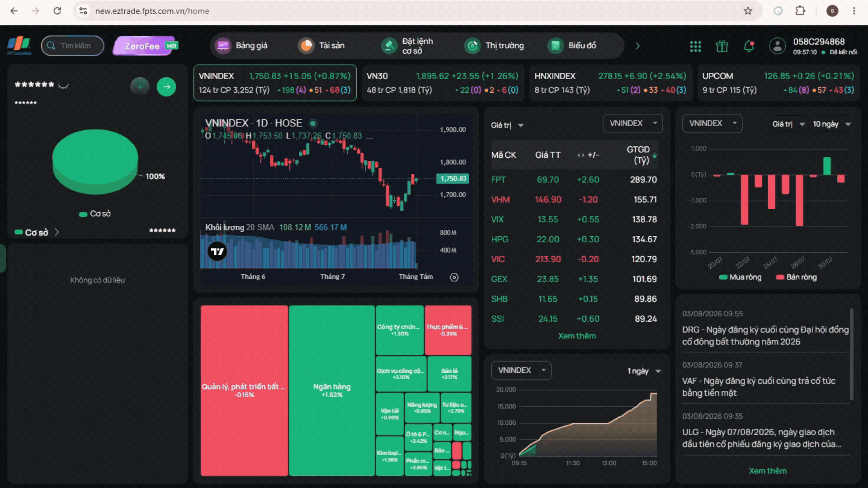Open the Đặt lệnh cơ sở menu
Viewport: 868px width, 488px height.
coord(407,46)
